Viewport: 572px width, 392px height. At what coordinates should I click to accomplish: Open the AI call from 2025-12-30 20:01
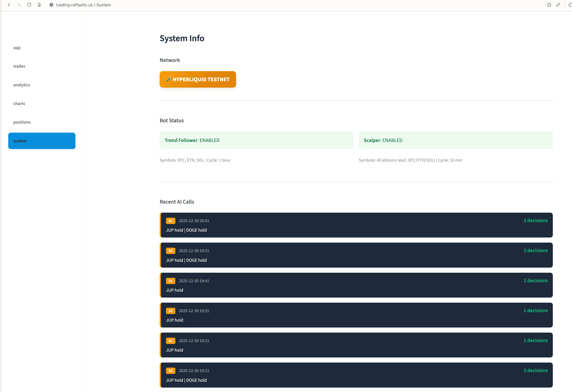pos(356,225)
